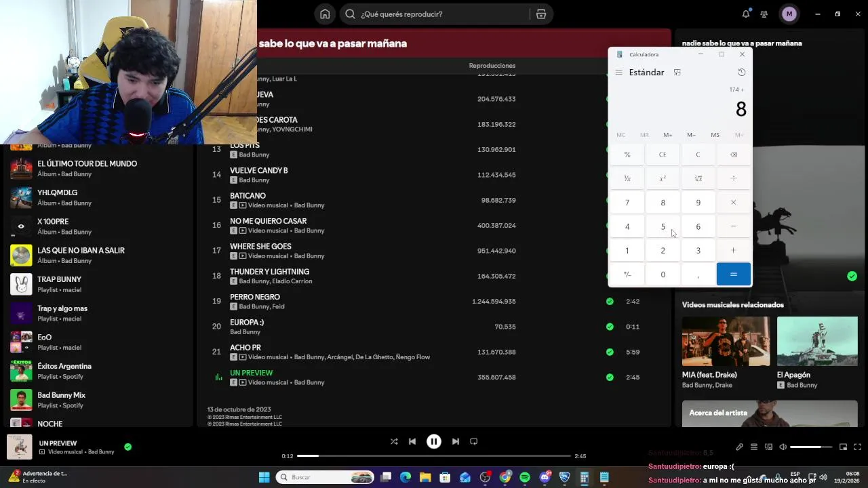Toggle saved check on PERRO NEGRO row
868x488 pixels.
tap(610, 302)
